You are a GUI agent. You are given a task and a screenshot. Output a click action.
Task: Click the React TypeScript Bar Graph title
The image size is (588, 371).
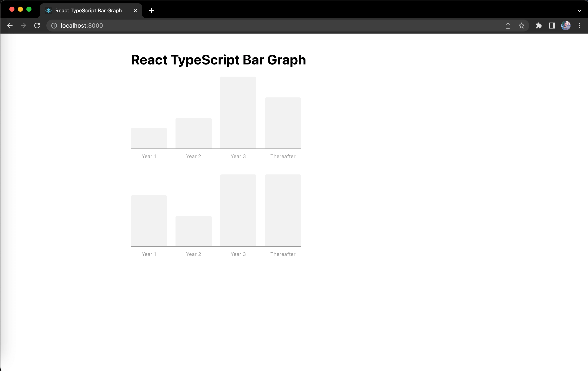pos(218,59)
